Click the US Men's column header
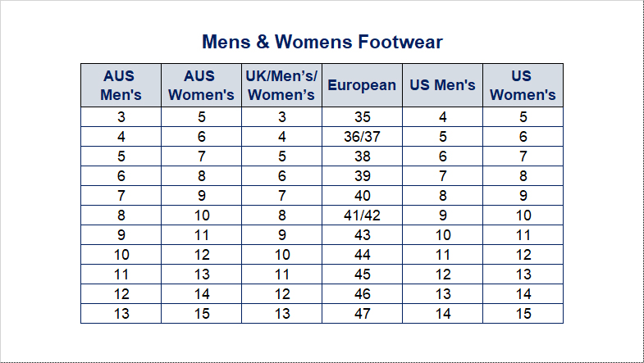 point(442,85)
